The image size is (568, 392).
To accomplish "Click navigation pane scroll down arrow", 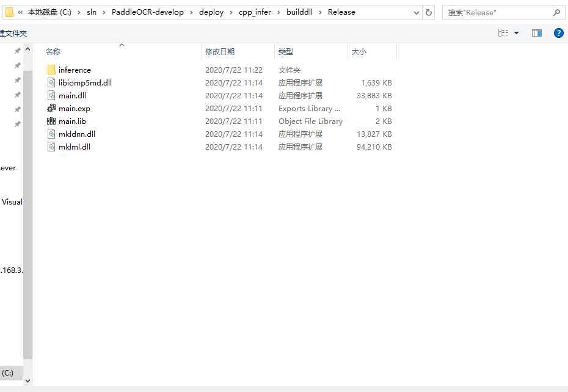I will tap(28, 381).
